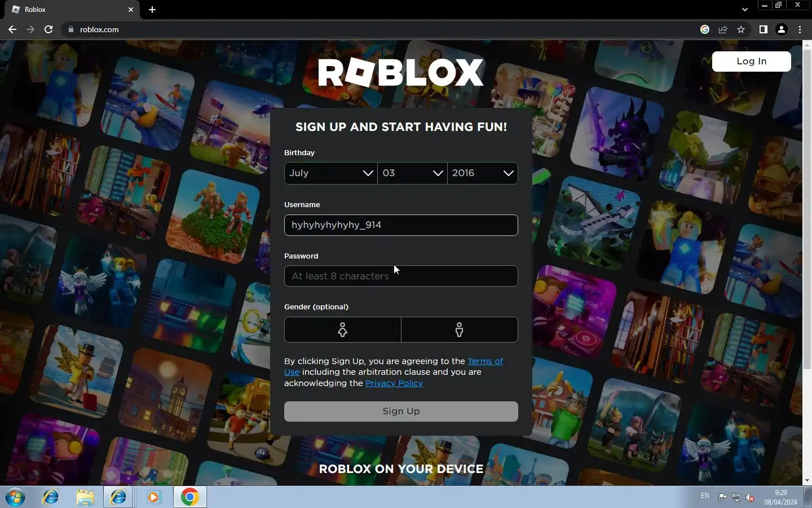
Task: Open the browser side panel
Action: pos(763,29)
